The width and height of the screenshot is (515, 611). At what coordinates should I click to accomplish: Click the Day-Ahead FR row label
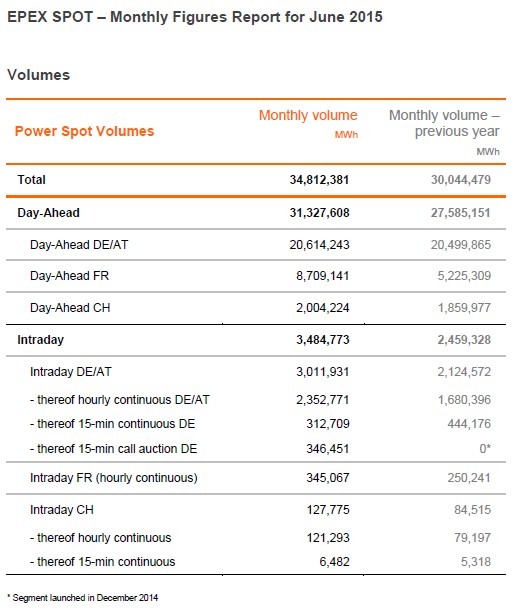69,276
